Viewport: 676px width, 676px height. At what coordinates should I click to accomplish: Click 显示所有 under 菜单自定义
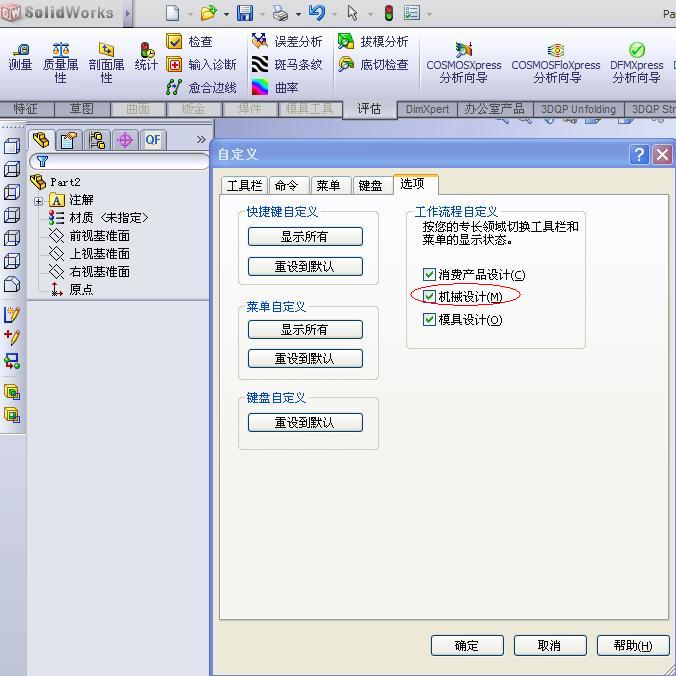pos(305,329)
